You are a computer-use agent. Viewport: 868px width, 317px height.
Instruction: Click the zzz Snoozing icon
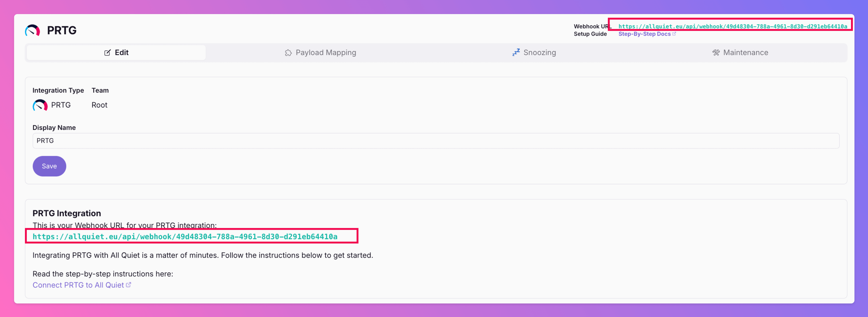pyautogui.click(x=516, y=52)
